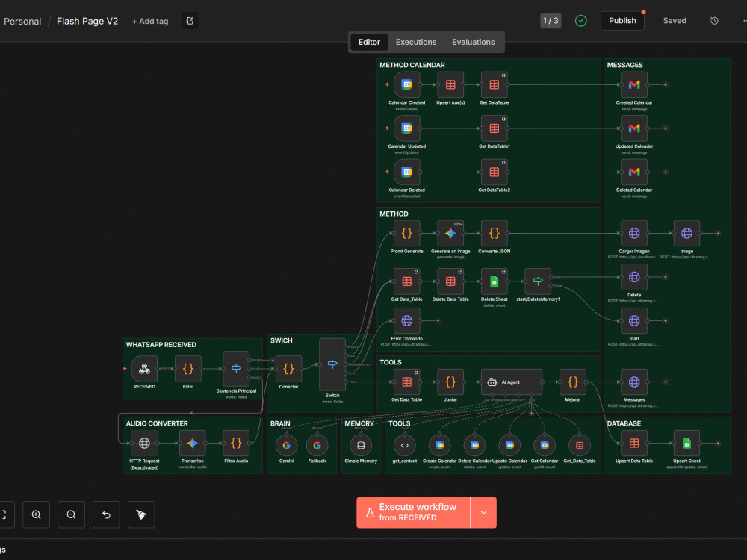747x560 pixels.
Task: Open the Simple Memory node
Action: pos(361,446)
